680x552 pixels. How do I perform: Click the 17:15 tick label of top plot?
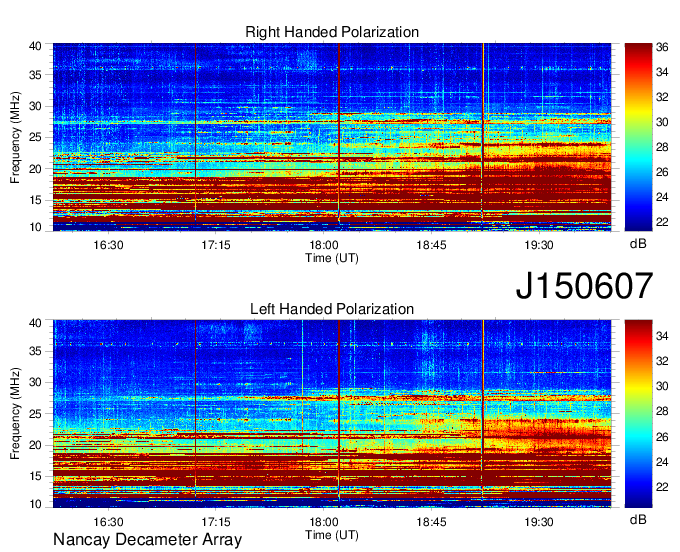(216, 245)
